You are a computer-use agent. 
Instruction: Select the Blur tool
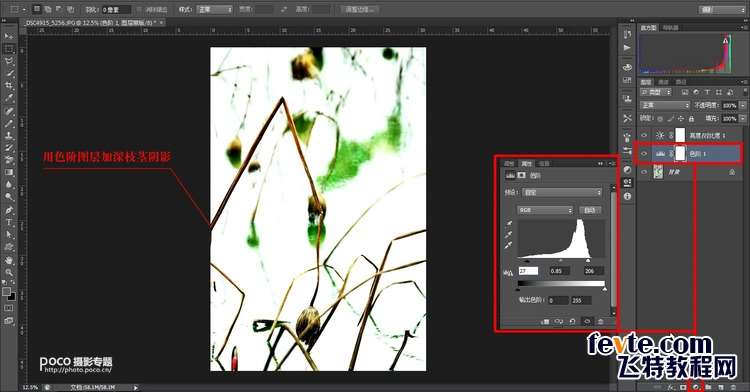coord(9,185)
